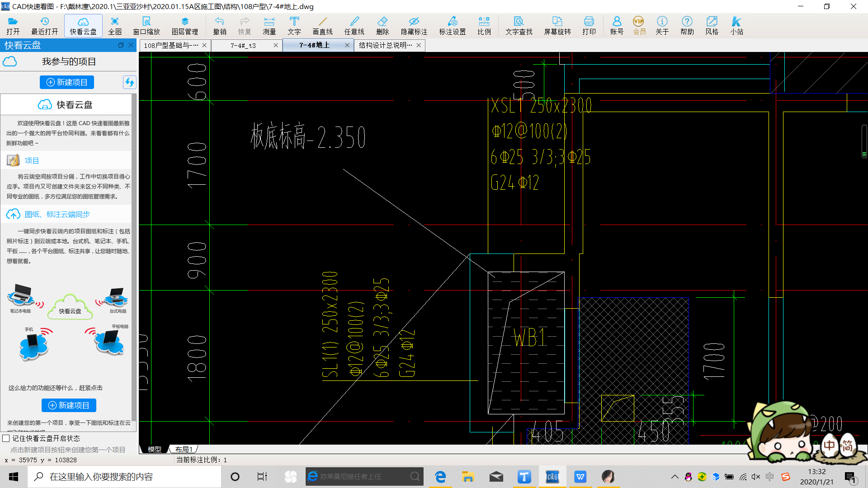Close the 结构设计总说明 tab
The height and width of the screenshot is (488, 868).
point(419,45)
